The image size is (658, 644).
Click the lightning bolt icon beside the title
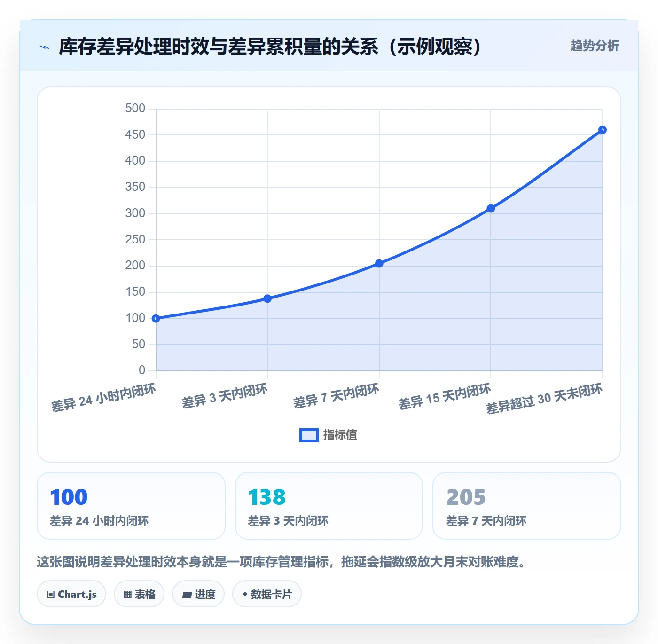45,47
